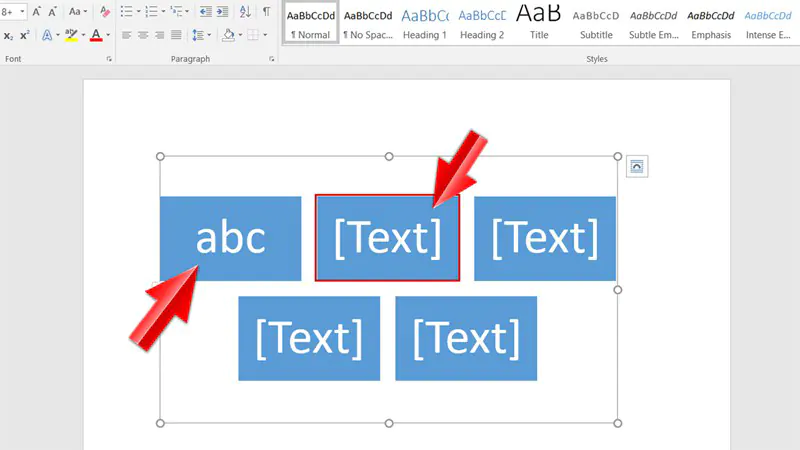Viewport: 800px width, 450px height.
Task: Sort text with the A-Z sort icon
Action: pyautogui.click(x=245, y=11)
